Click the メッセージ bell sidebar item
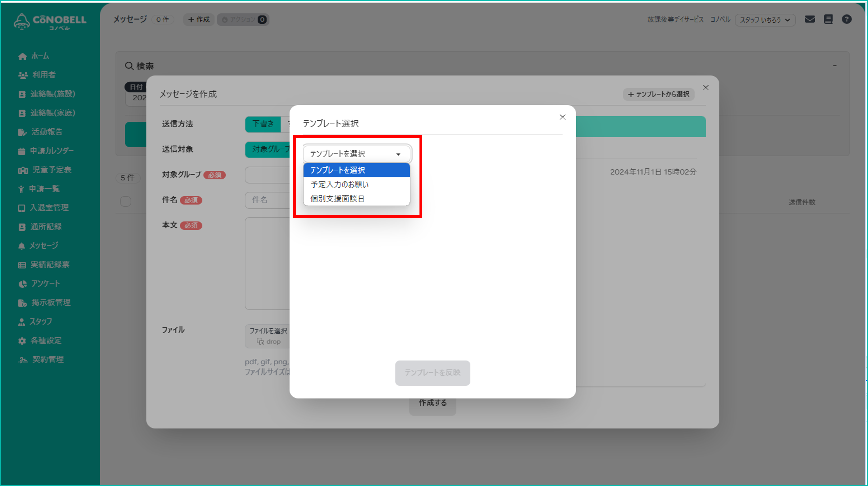The height and width of the screenshot is (486, 868). (x=38, y=246)
